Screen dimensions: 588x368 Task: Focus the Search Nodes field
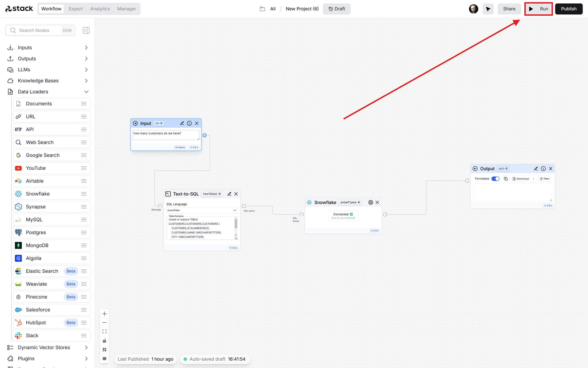(x=40, y=30)
